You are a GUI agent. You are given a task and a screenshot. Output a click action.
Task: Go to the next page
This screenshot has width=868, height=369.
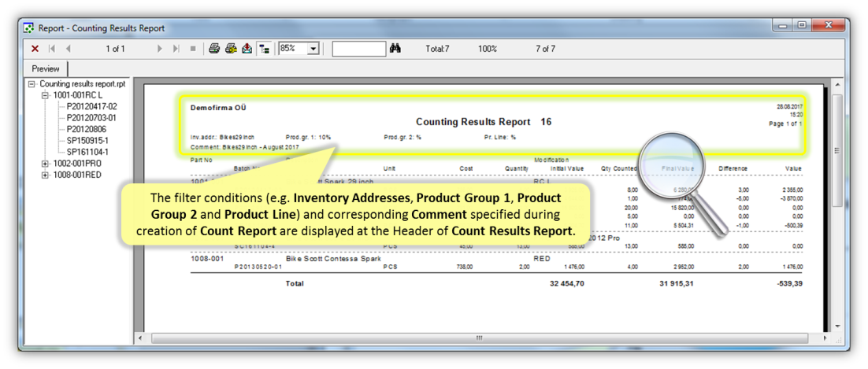pos(160,49)
